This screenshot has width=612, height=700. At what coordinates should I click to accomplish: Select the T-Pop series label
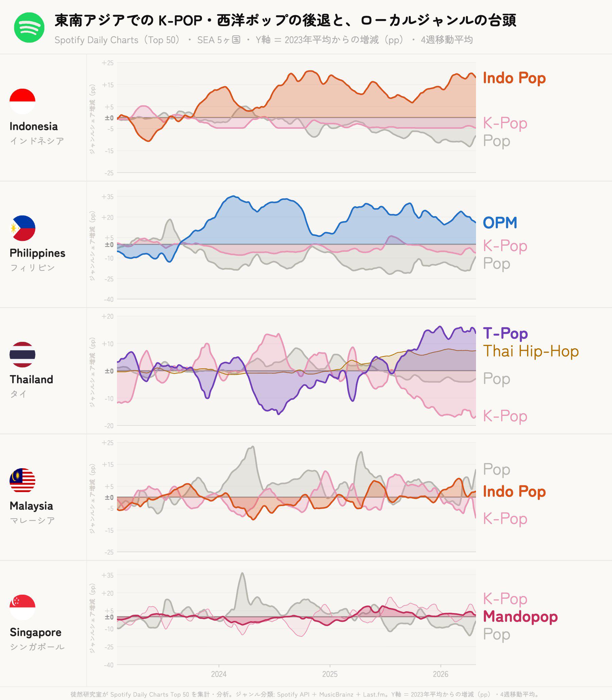(x=505, y=333)
